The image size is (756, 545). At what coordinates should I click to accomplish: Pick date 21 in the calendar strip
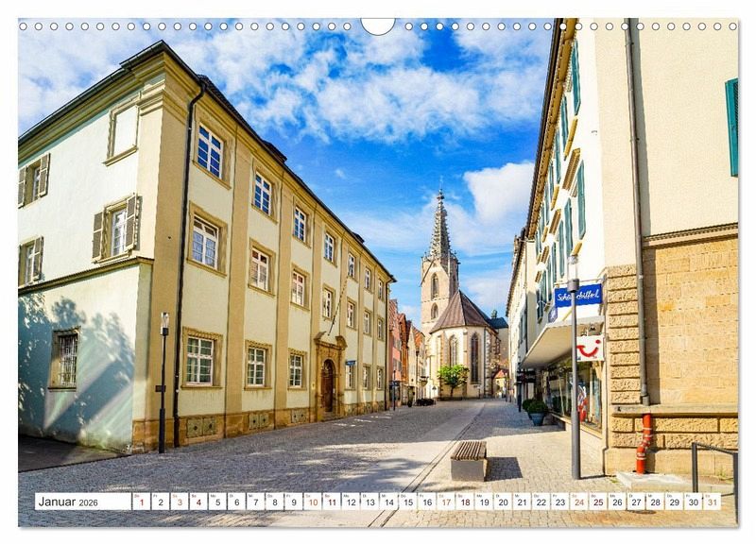click(523, 502)
